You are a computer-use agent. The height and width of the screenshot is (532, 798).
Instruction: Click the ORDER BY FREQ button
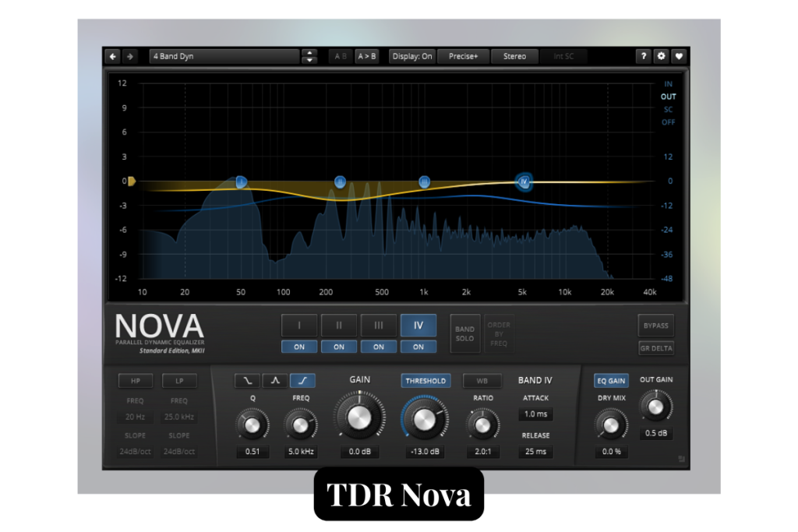coord(499,333)
